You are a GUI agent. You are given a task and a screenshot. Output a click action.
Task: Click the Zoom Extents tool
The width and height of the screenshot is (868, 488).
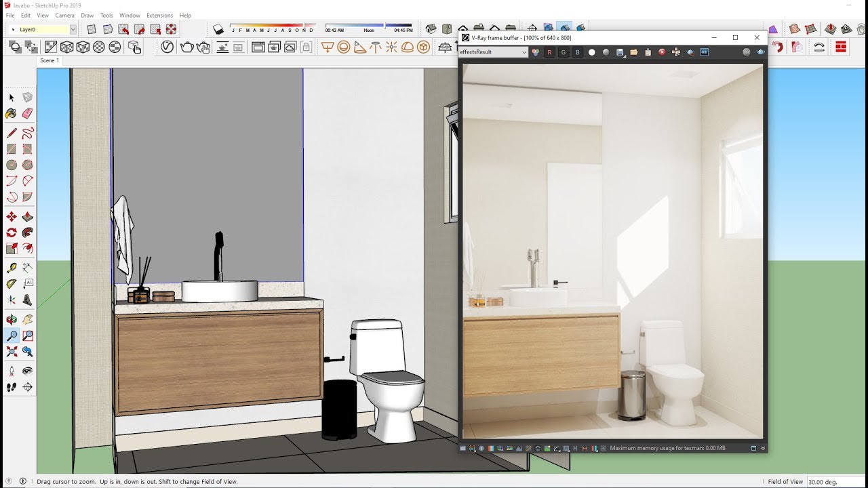12,352
